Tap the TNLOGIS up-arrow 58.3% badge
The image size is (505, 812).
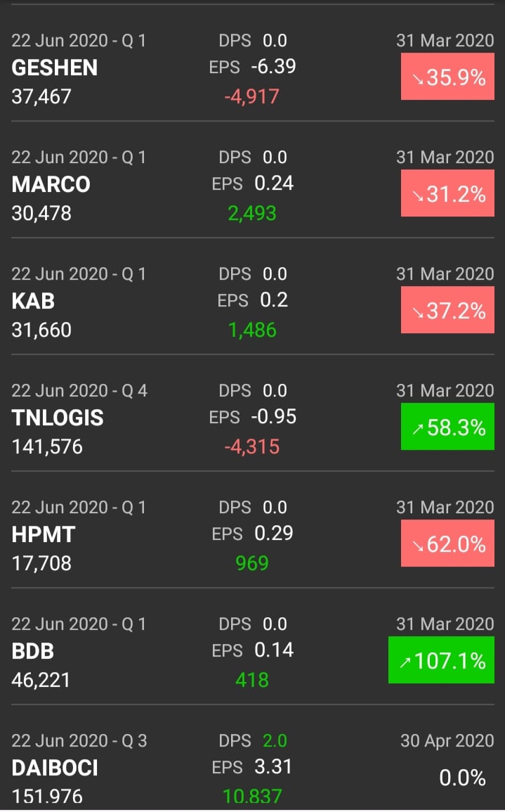pos(447,427)
